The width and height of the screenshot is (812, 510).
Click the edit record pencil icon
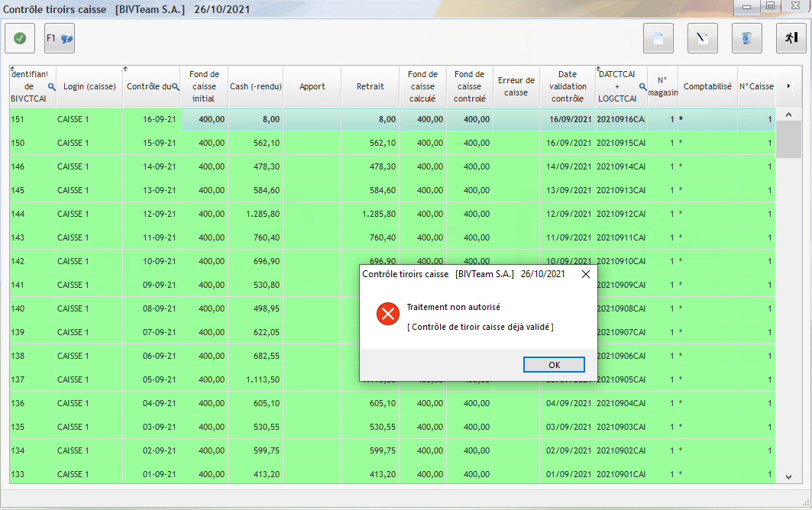click(703, 38)
